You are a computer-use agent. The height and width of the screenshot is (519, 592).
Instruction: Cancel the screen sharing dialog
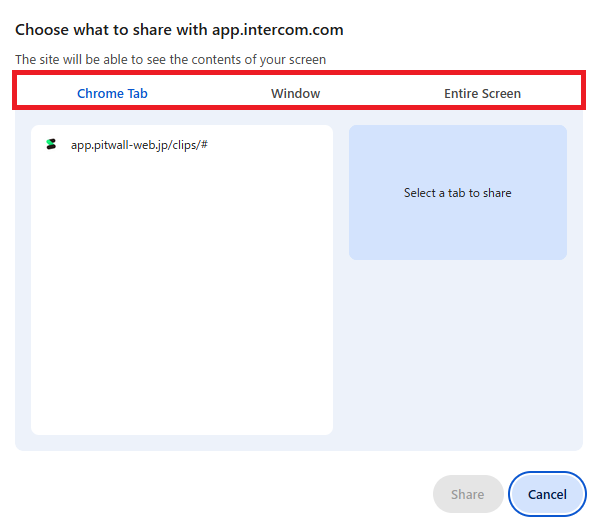pyautogui.click(x=547, y=494)
